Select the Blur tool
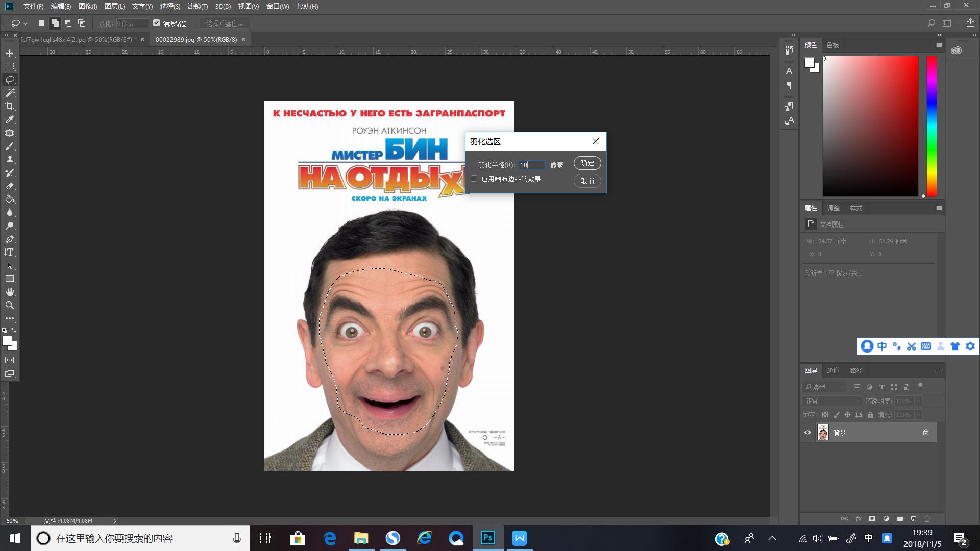The image size is (980, 551). [x=10, y=212]
